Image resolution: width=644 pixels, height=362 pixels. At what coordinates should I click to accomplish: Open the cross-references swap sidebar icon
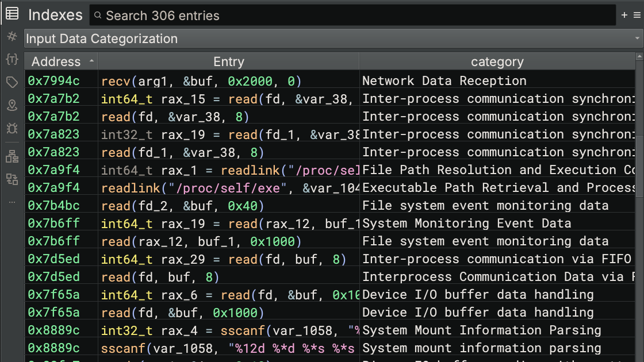(x=12, y=179)
